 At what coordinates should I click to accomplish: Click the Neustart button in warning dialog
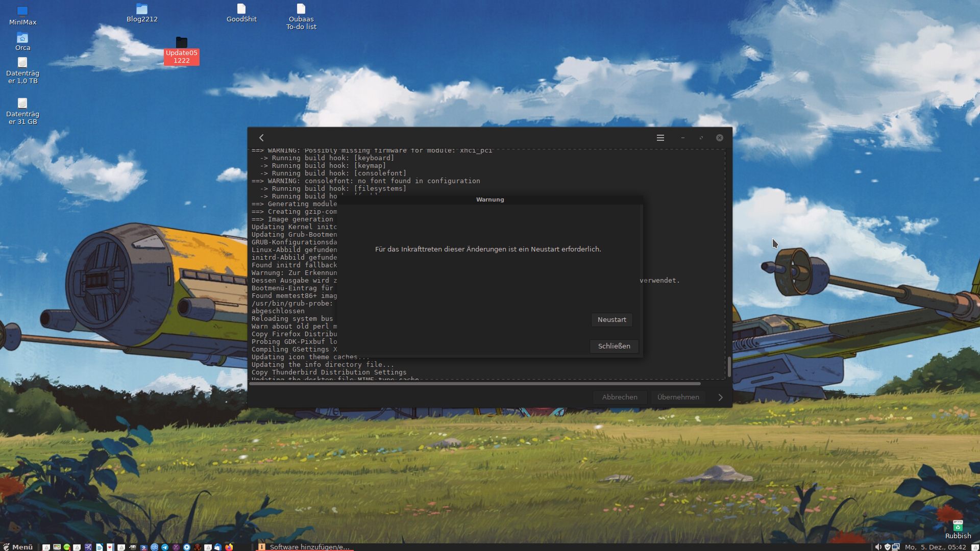[611, 320]
